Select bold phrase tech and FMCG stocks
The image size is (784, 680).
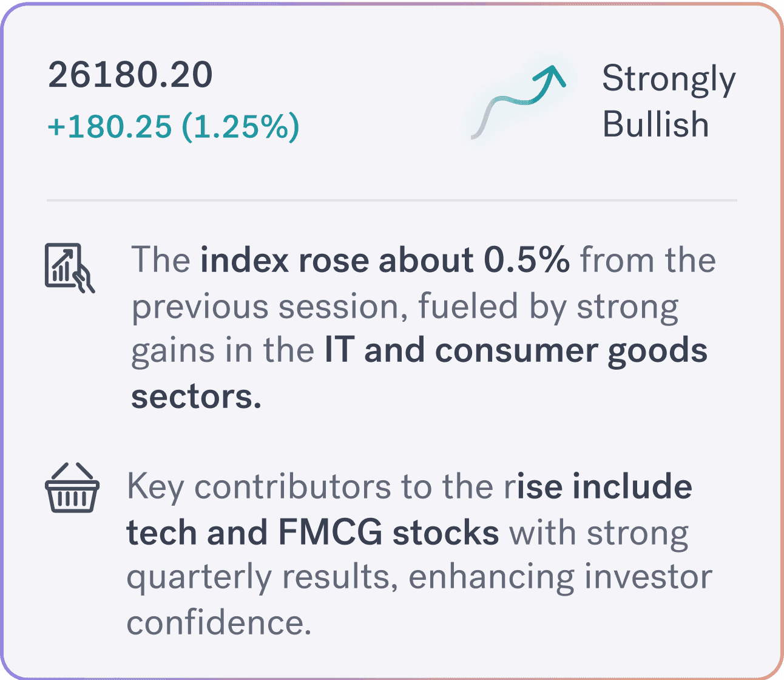[313, 533]
